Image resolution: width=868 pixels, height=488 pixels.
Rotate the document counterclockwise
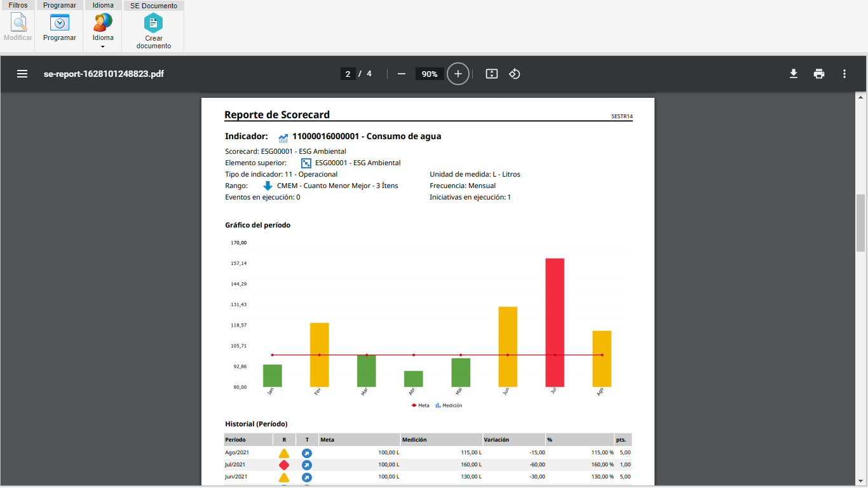(515, 74)
